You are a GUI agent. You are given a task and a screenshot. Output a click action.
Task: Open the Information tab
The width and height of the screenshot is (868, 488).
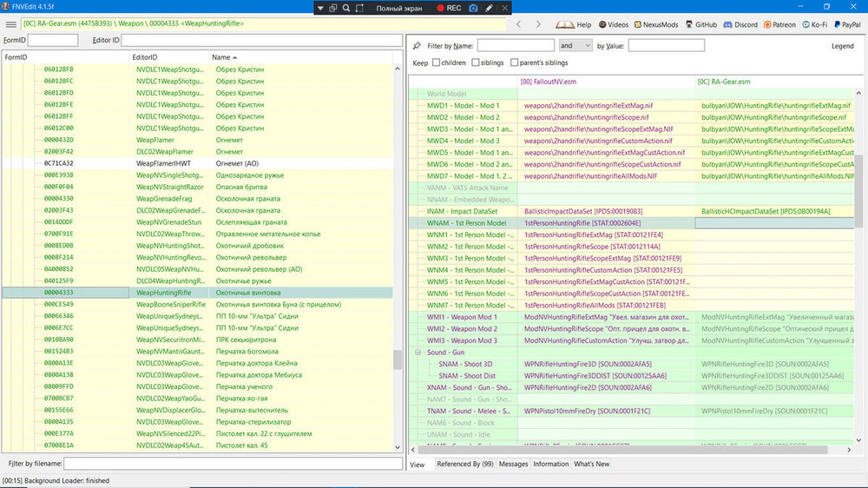(551, 465)
